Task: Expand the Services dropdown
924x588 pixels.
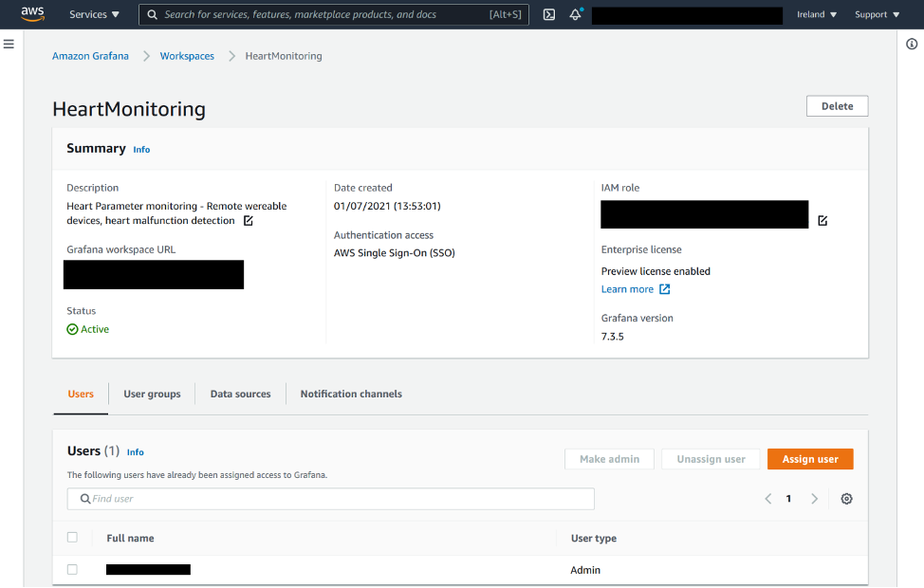Action: (x=94, y=14)
